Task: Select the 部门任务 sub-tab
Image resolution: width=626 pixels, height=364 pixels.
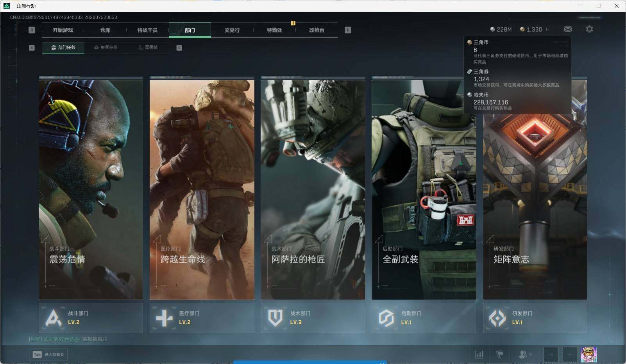Action: [x=63, y=48]
